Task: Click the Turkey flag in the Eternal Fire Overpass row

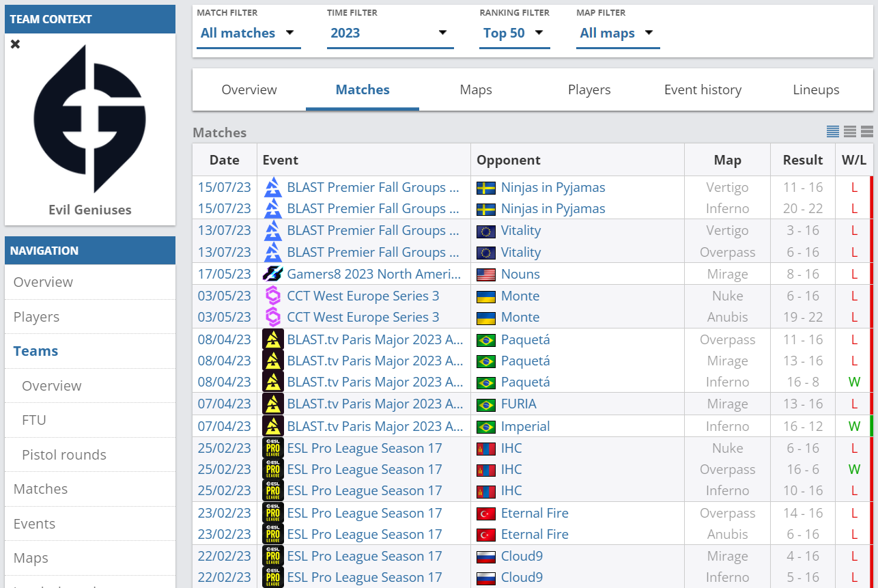Action: [486, 514]
